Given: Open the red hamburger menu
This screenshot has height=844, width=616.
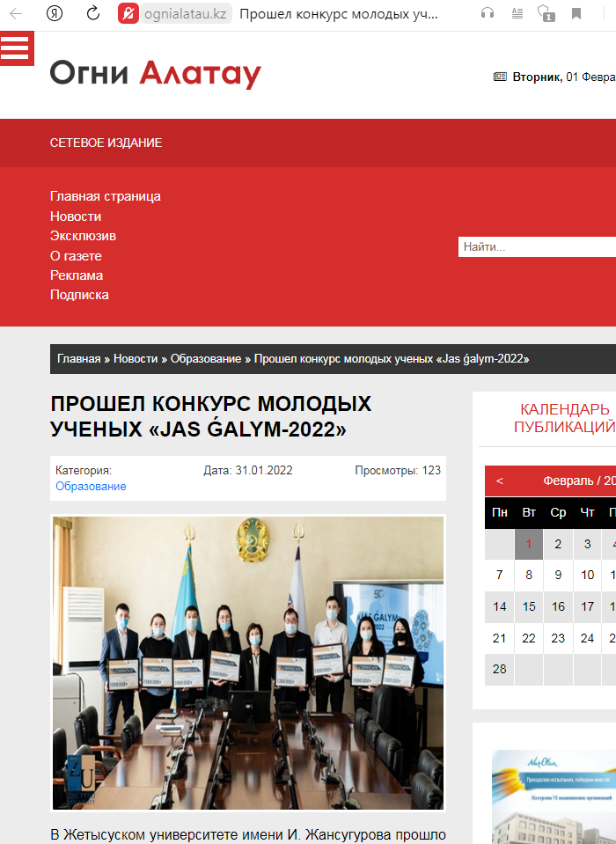Looking at the screenshot, I should click(17, 48).
